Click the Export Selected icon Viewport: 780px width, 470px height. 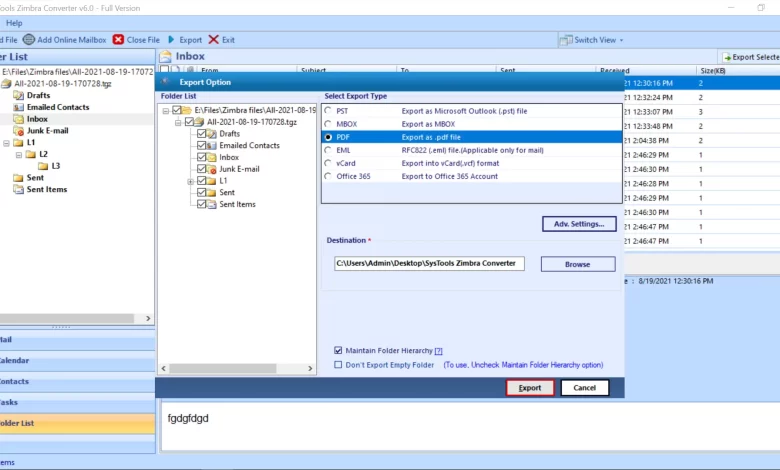(726, 57)
